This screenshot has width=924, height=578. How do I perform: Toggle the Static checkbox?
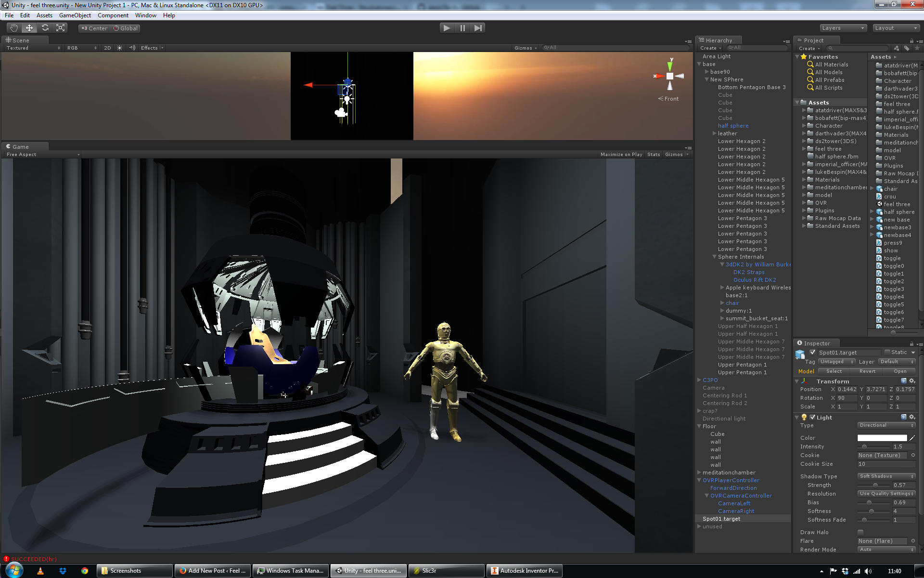pos(887,352)
